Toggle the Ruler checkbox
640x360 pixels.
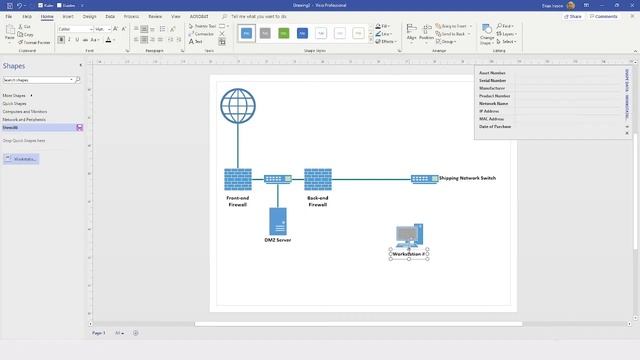40,5
